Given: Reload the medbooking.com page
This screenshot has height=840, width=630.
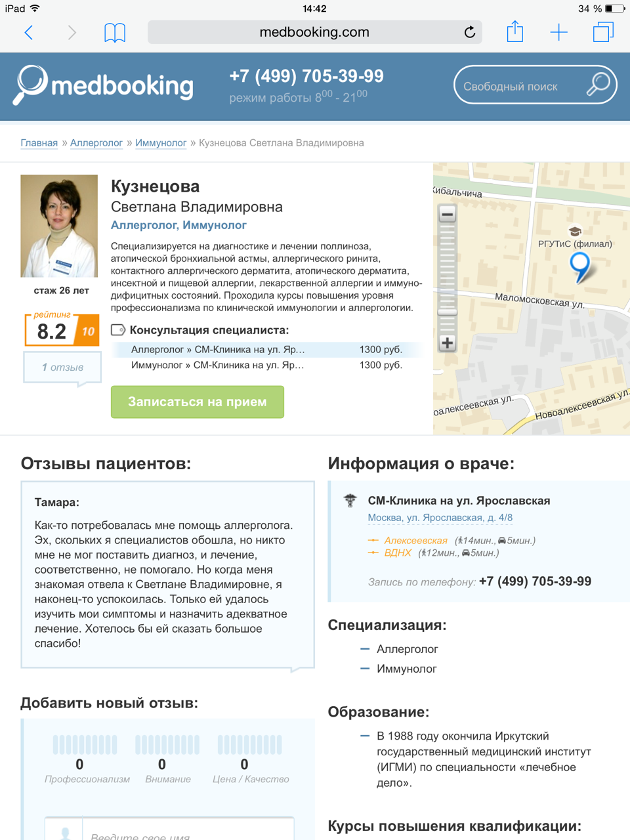Looking at the screenshot, I should coord(469,32).
